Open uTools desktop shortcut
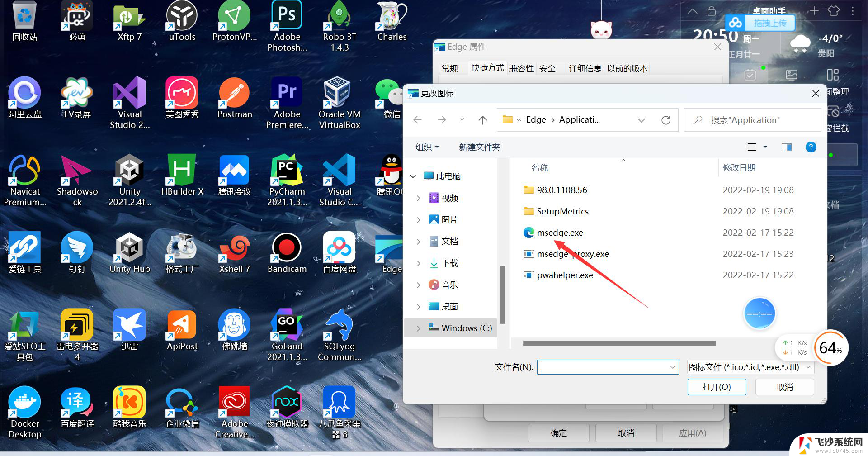868x456 pixels. coord(182,22)
